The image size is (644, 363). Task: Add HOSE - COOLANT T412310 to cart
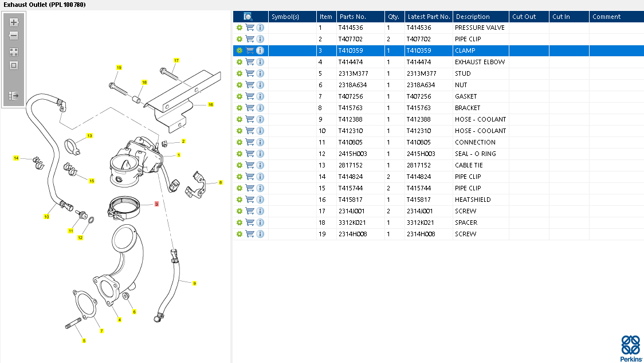(250, 131)
